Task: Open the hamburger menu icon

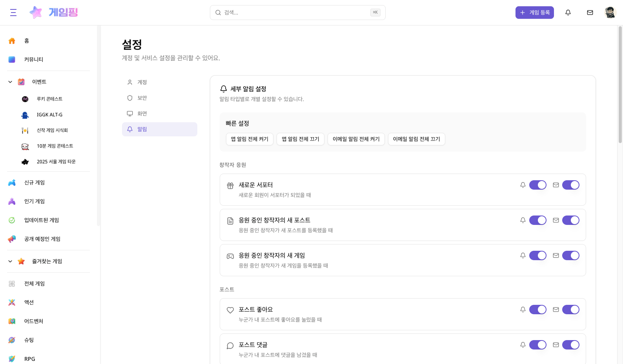Action: pos(13,13)
